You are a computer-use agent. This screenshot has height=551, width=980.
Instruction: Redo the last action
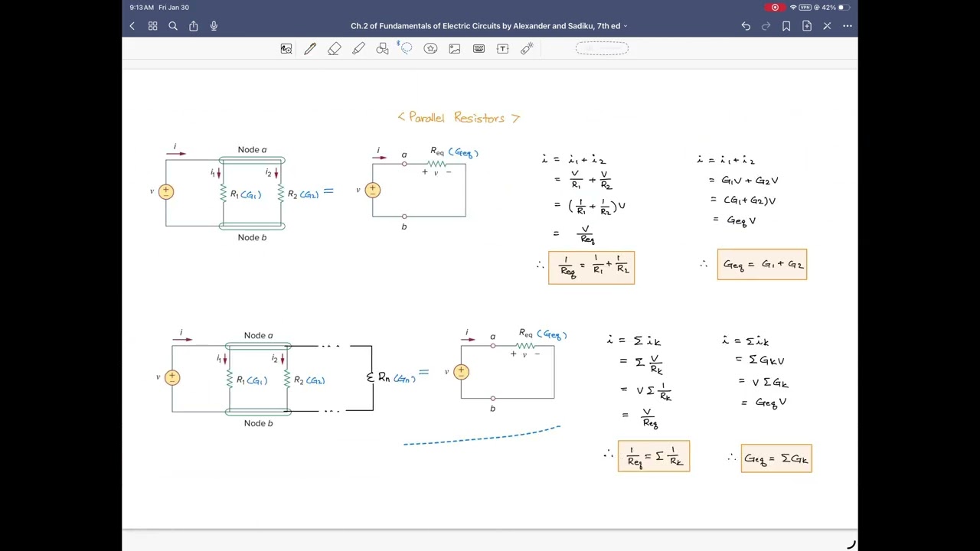[766, 26]
